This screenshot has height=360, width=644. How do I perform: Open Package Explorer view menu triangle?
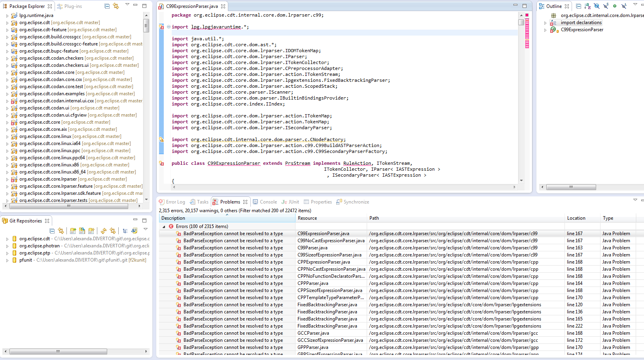click(127, 4)
